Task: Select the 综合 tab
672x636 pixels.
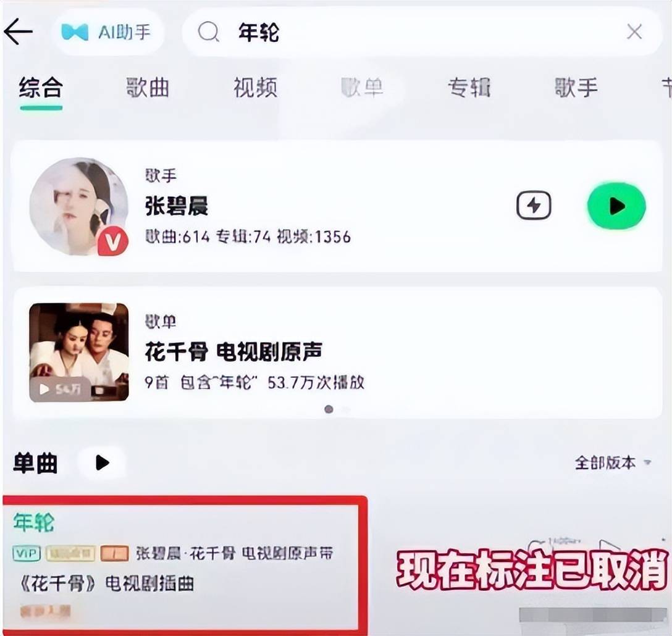Action: pos(41,88)
